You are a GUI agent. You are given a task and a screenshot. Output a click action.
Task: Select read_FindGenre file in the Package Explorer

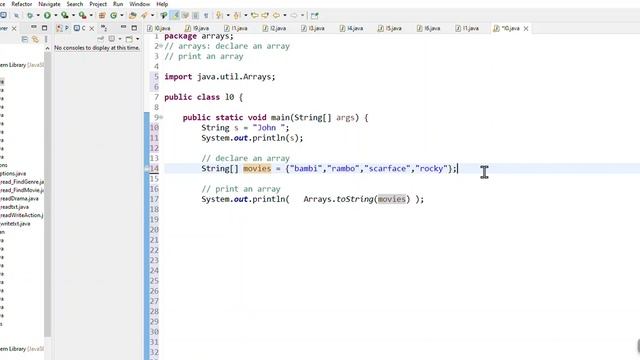pyautogui.click(x=22, y=182)
